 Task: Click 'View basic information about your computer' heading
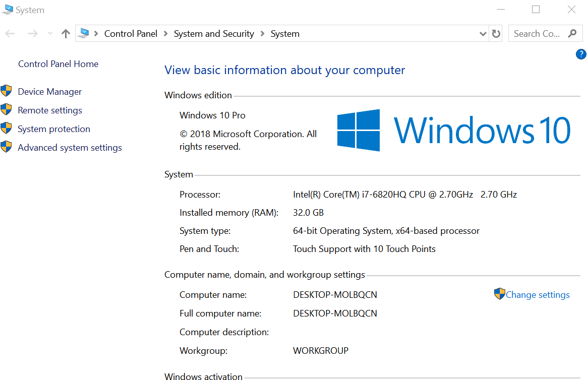point(284,70)
